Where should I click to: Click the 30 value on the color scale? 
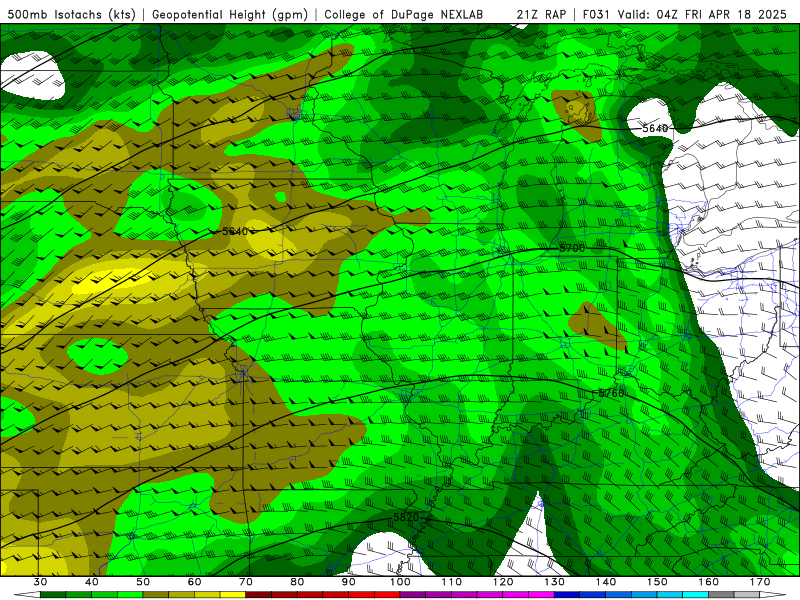[x=40, y=582]
